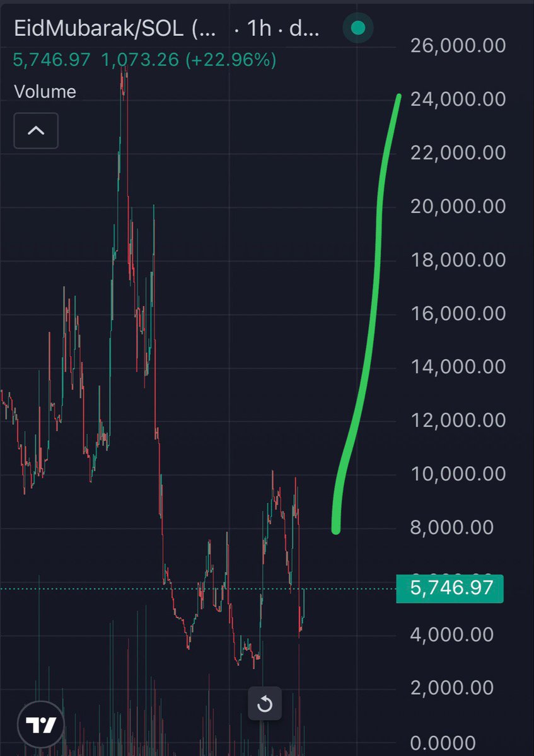Tap the circular chart reset icon

tap(265, 704)
